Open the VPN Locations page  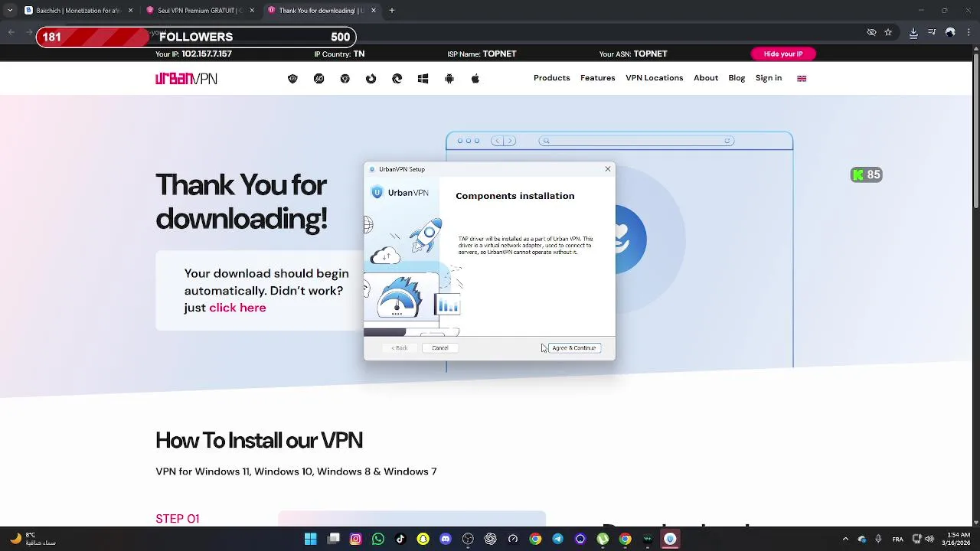655,78
